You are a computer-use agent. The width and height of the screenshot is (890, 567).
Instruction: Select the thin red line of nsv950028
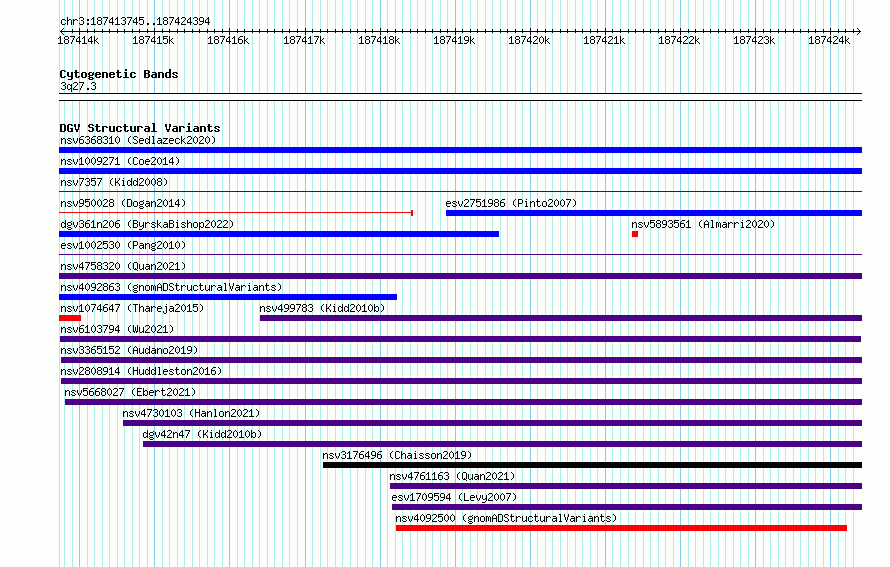coord(236,213)
